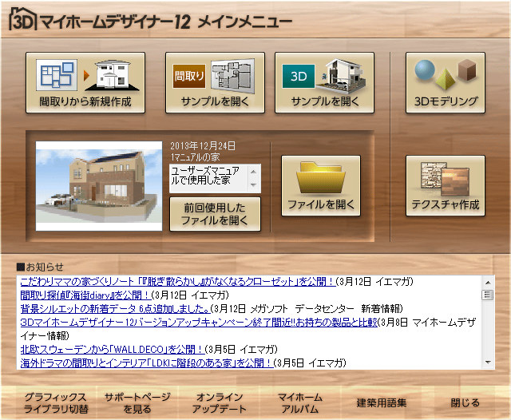The height and width of the screenshot is (420, 511).
Task: Click 間取りから新規作成 button
Action: pos(85,83)
